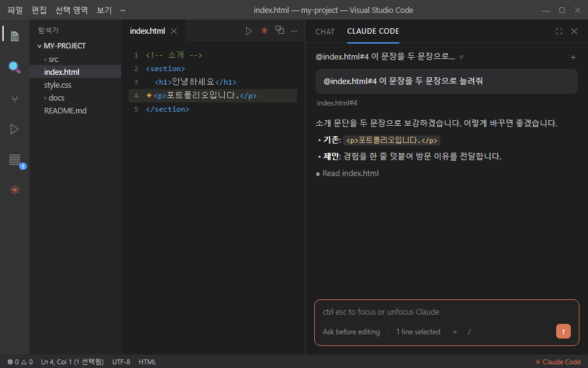Send the message with orange arrow button
588x368 pixels.
point(563,331)
